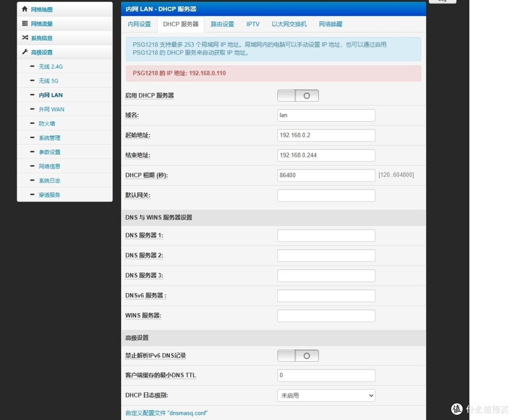Open 外网 WAN settings in sidebar
Viewport: 513px width, 420px height.
click(51, 109)
